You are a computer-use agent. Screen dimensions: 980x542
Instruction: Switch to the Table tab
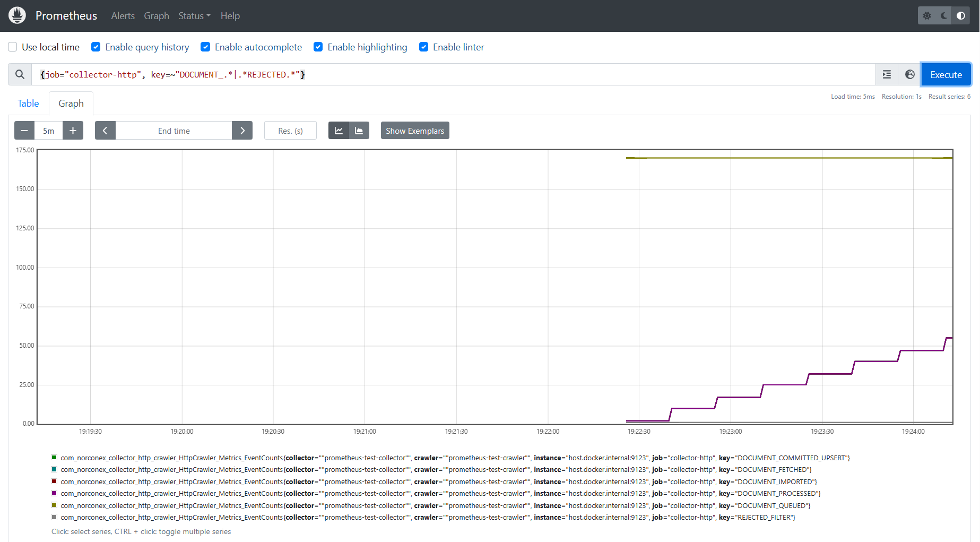pyautogui.click(x=28, y=103)
